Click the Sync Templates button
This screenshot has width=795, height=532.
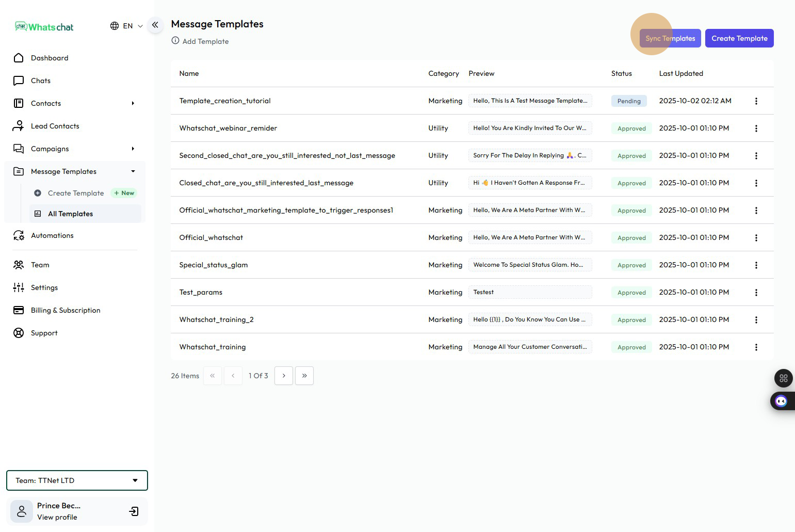[x=670, y=38]
